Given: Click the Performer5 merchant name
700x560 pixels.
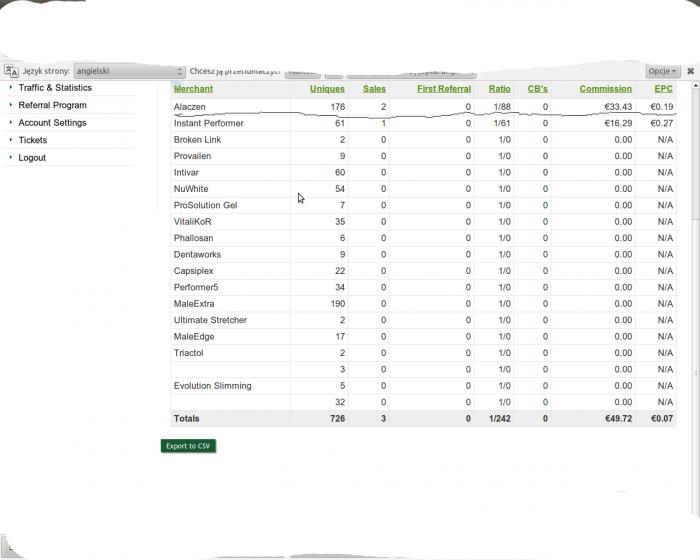Looking at the screenshot, I should (x=196, y=287).
